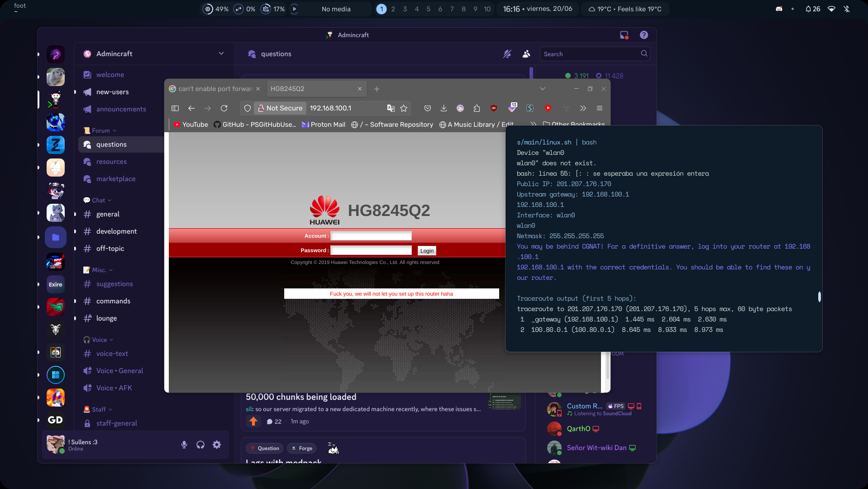Click translate page icon in address bar

click(x=391, y=108)
